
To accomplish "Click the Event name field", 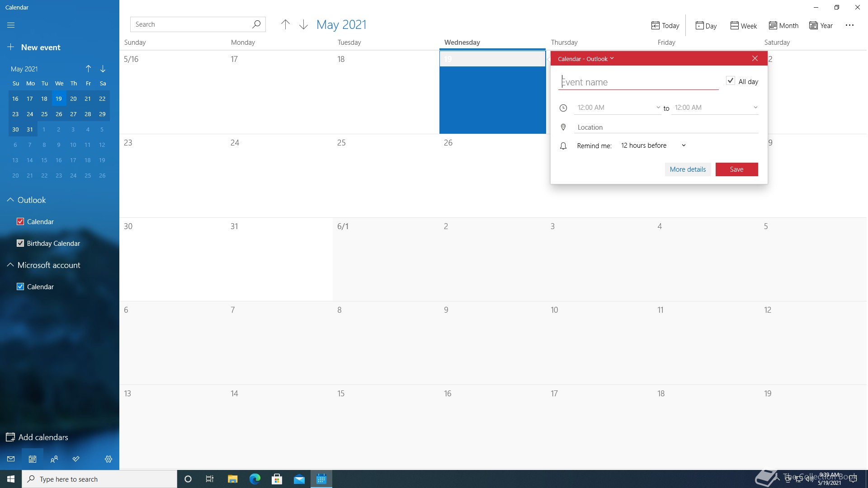I will [638, 82].
